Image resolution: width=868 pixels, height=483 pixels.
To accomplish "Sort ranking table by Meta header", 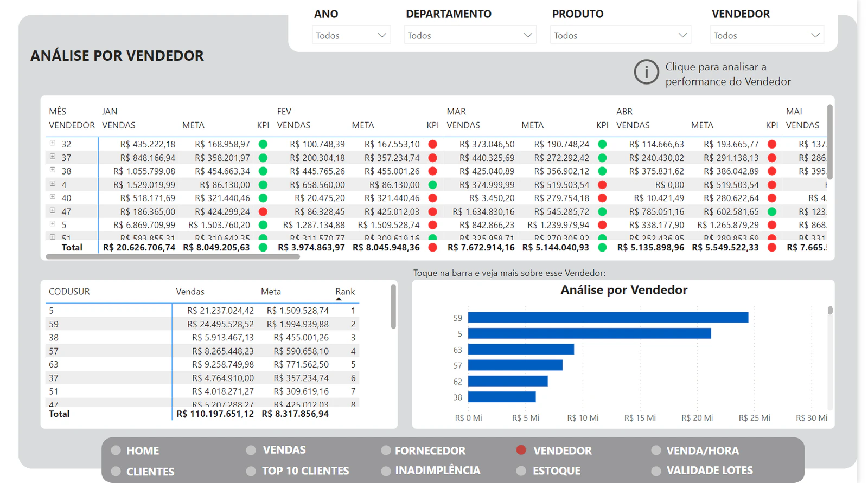I will point(271,292).
